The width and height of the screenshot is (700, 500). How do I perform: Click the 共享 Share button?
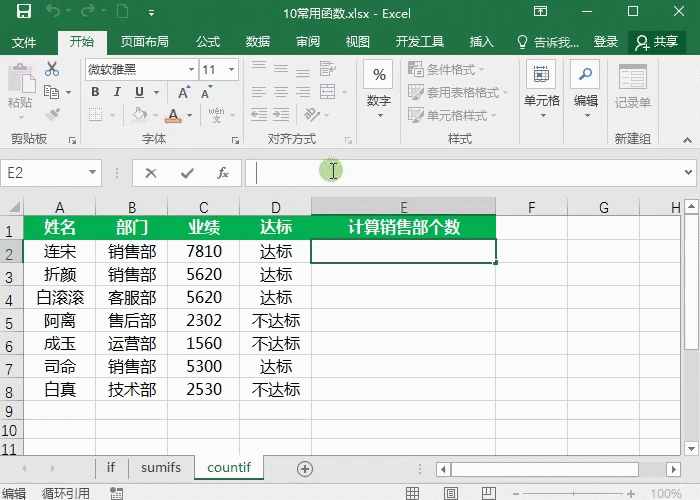point(657,42)
